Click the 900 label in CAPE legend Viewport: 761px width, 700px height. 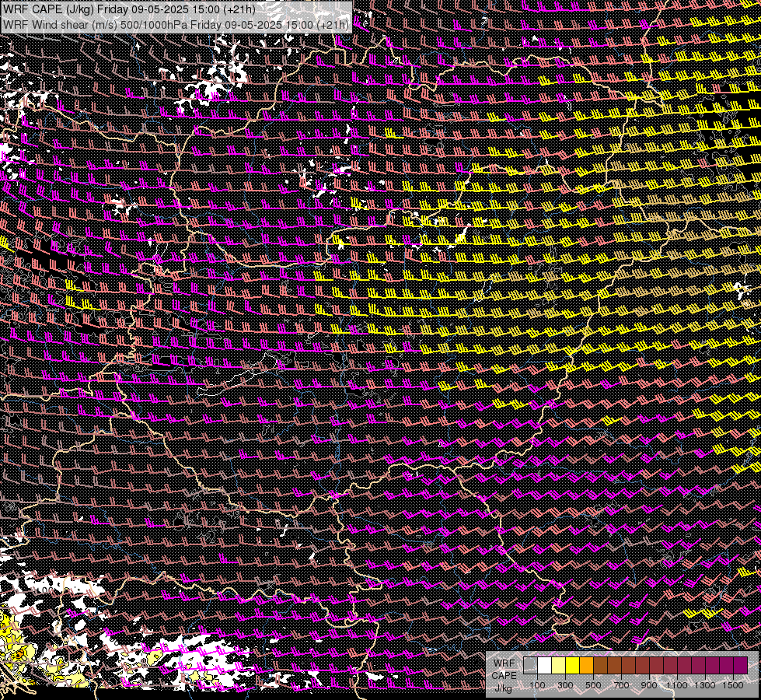649,685
